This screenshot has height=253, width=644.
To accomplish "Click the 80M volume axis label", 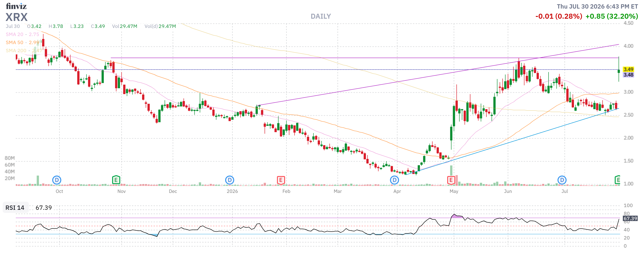I will 10,158.
